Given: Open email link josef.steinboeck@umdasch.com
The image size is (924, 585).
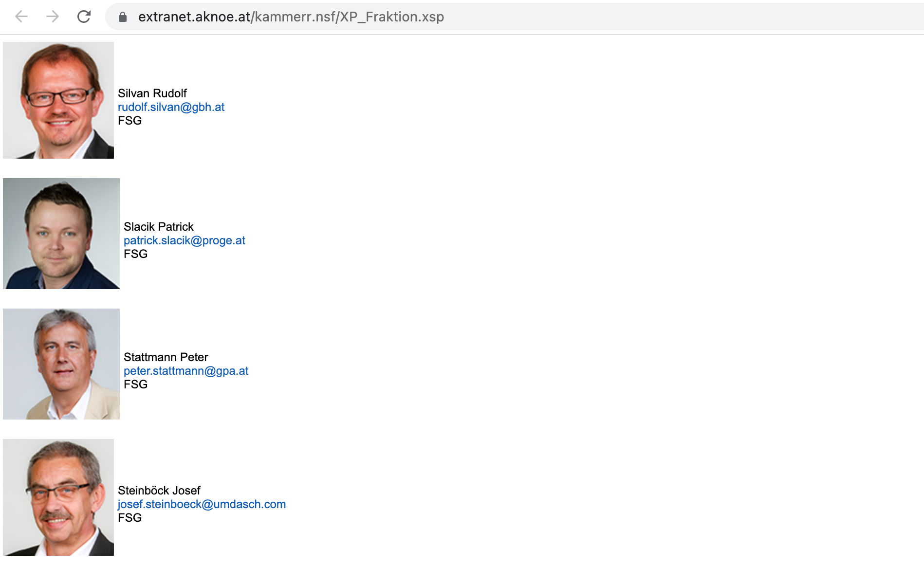Looking at the screenshot, I should point(202,504).
